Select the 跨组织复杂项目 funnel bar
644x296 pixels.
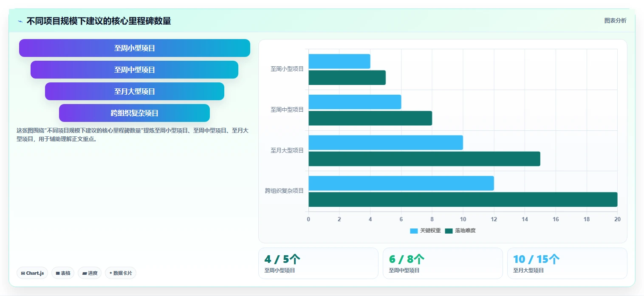pos(135,113)
